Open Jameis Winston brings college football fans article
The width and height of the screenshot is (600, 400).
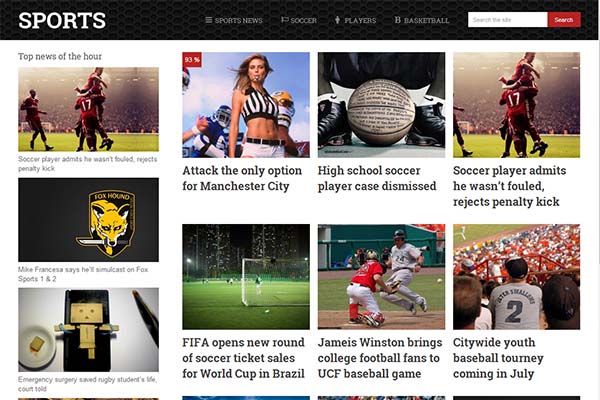(x=380, y=358)
